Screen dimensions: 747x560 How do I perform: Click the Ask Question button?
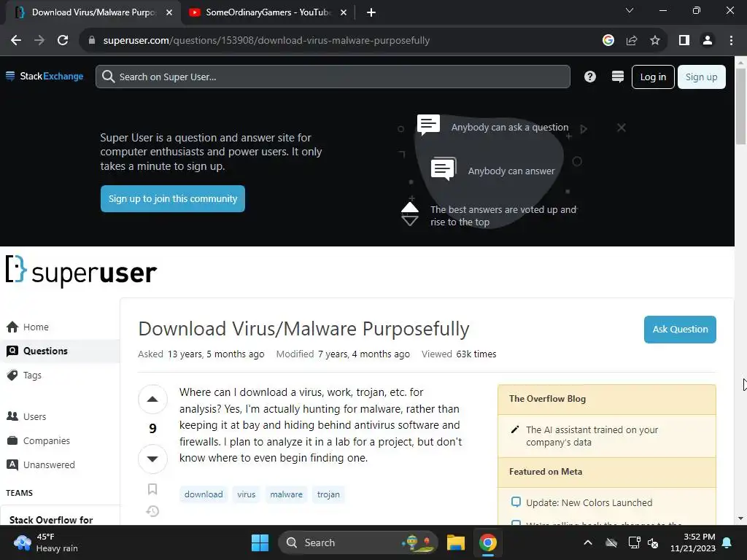(680, 329)
